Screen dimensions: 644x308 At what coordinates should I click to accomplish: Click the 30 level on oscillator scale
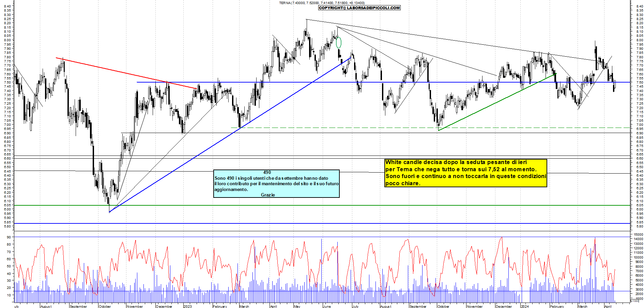tap(9, 280)
